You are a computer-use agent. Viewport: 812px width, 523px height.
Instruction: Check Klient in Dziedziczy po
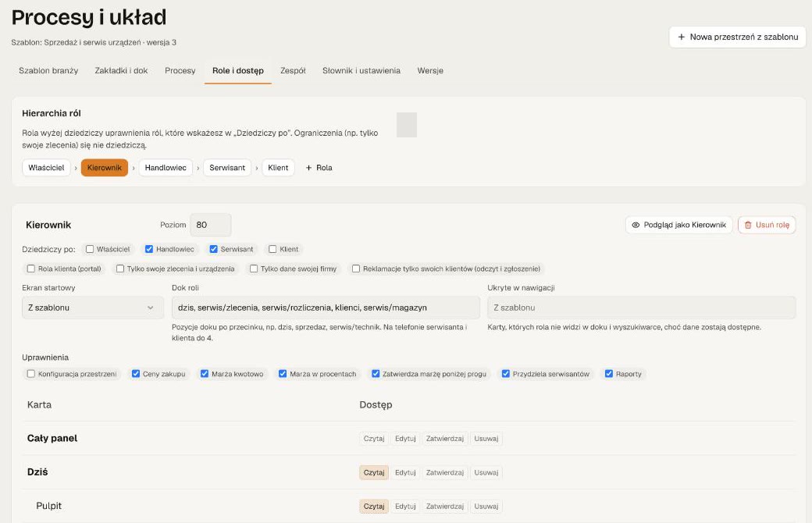tap(272, 249)
